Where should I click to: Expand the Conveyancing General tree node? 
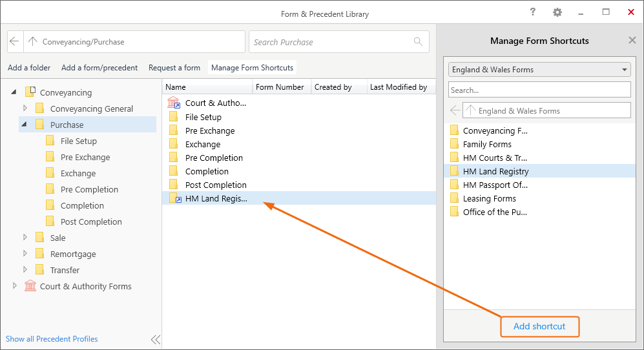tap(25, 108)
